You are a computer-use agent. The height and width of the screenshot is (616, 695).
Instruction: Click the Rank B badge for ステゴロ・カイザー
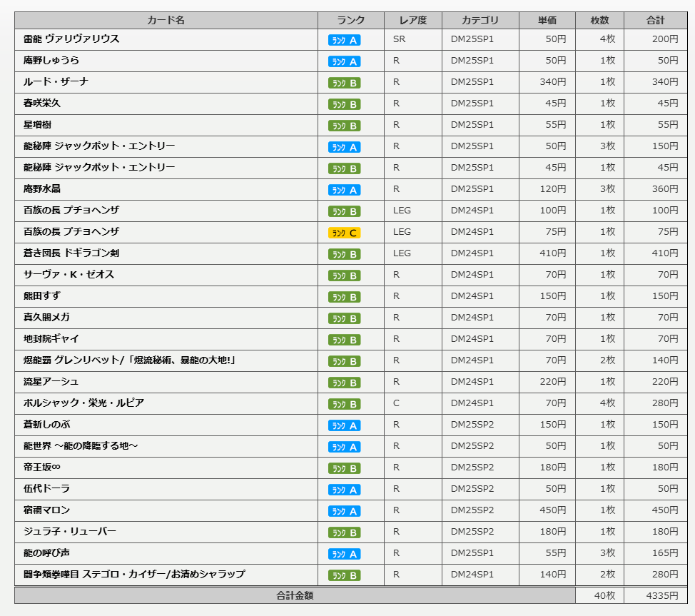pyautogui.click(x=345, y=575)
